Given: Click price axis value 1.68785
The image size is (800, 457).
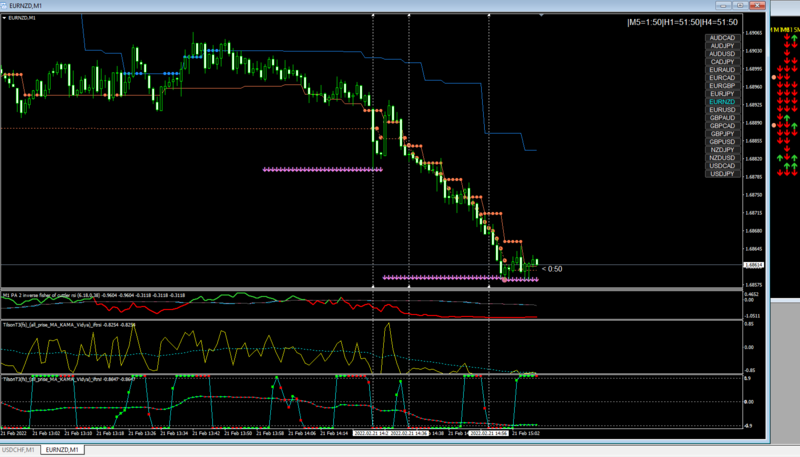Looking at the screenshot, I should point(754,177).
